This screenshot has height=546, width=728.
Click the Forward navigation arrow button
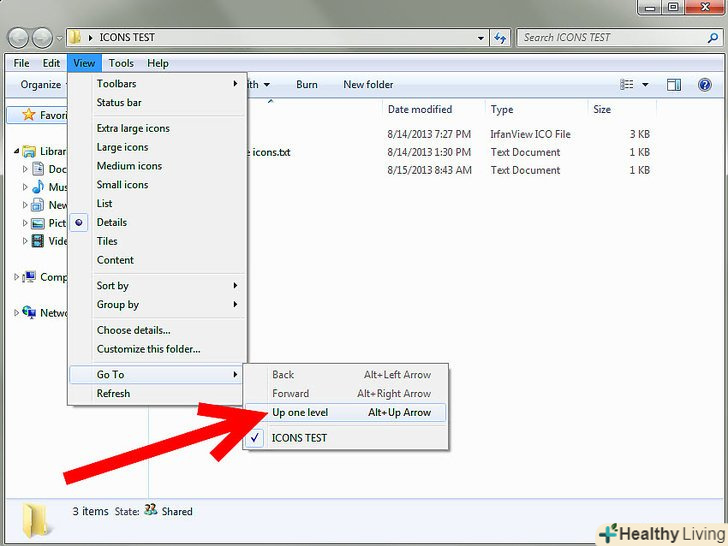42,38
